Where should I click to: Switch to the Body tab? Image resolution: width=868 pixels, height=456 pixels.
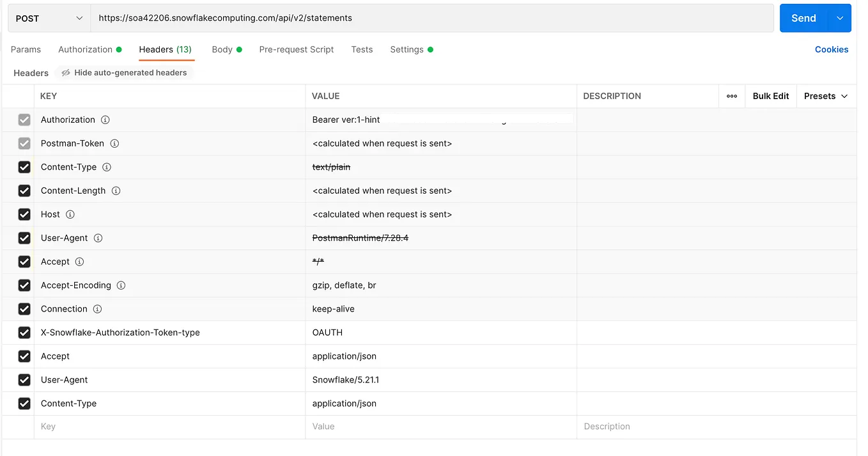coord(223,49)
